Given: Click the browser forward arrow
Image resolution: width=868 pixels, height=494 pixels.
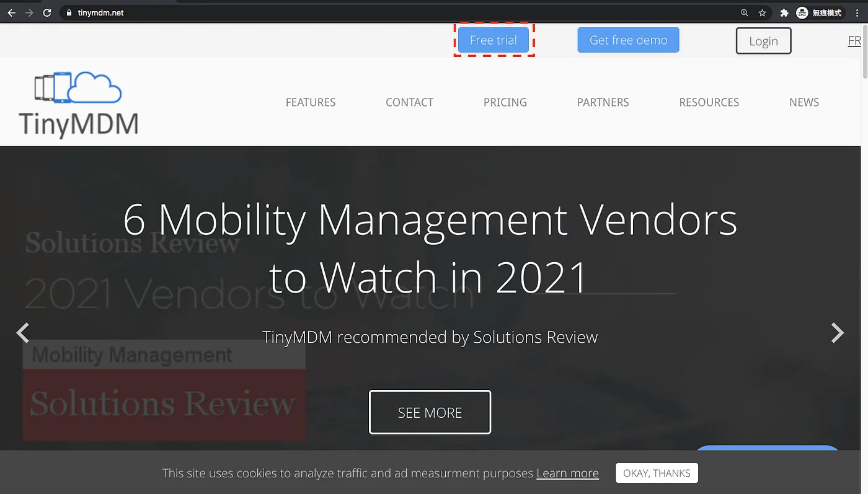Looking at the screenshot, I should click(29, 12).
